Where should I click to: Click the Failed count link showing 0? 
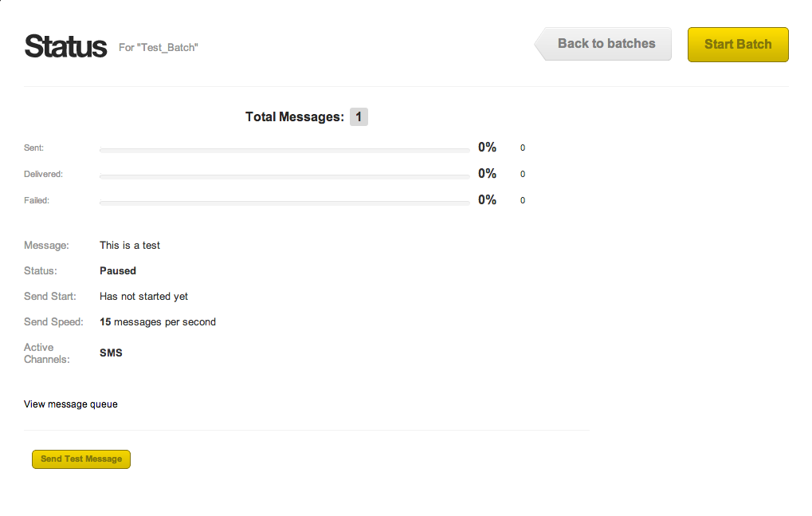pyautogui.click(x=523, y=201)
